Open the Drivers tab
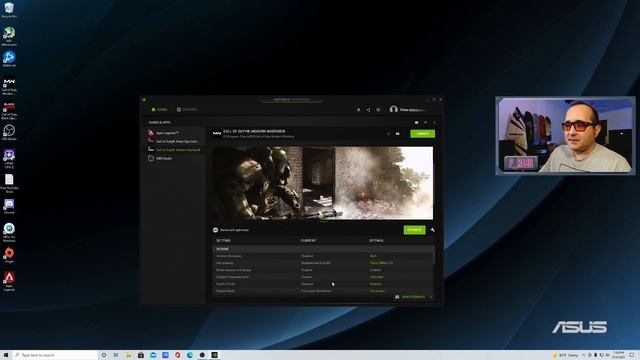This screenshot has width=640, height=360. 187,109
